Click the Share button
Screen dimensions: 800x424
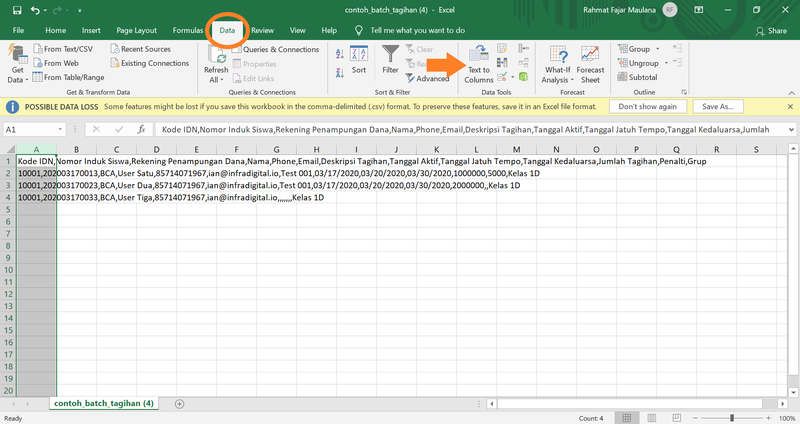click(771, 31)
